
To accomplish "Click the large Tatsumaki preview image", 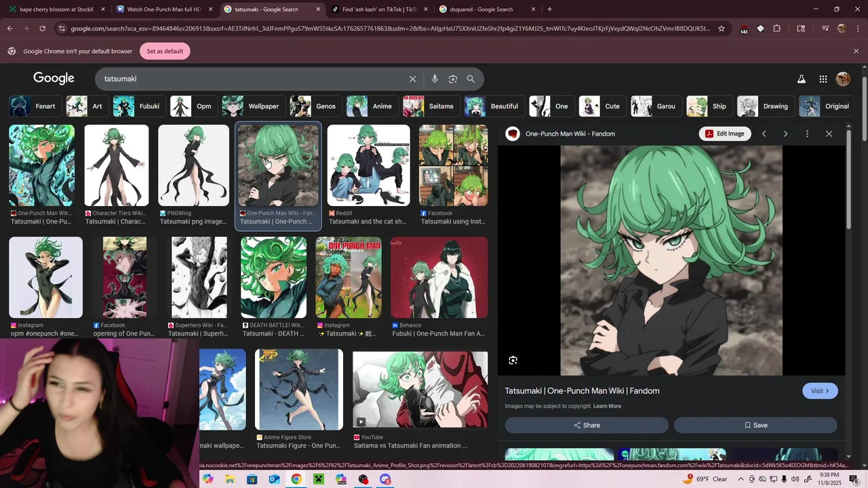I will coord(671,260).
